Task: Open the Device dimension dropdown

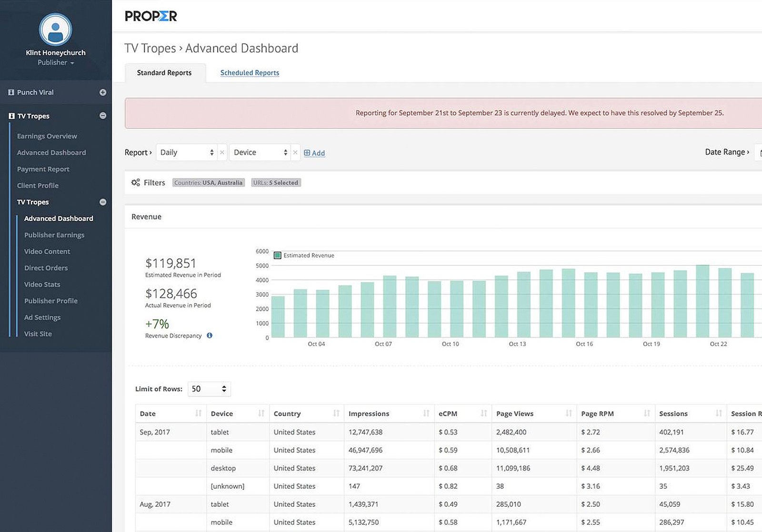Action: pos(260,152)
